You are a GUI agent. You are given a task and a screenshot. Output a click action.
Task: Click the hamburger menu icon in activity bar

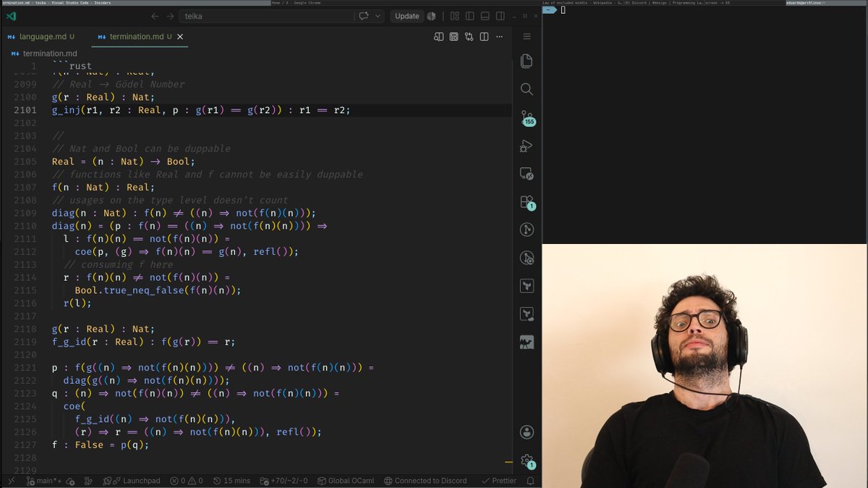(527, 36)
